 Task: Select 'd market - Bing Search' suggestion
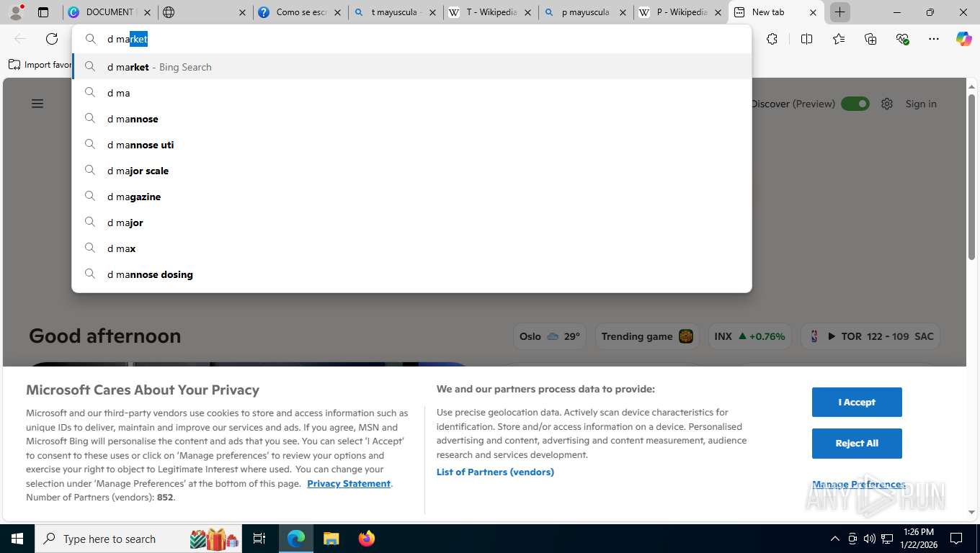click(x=411, y=67)
